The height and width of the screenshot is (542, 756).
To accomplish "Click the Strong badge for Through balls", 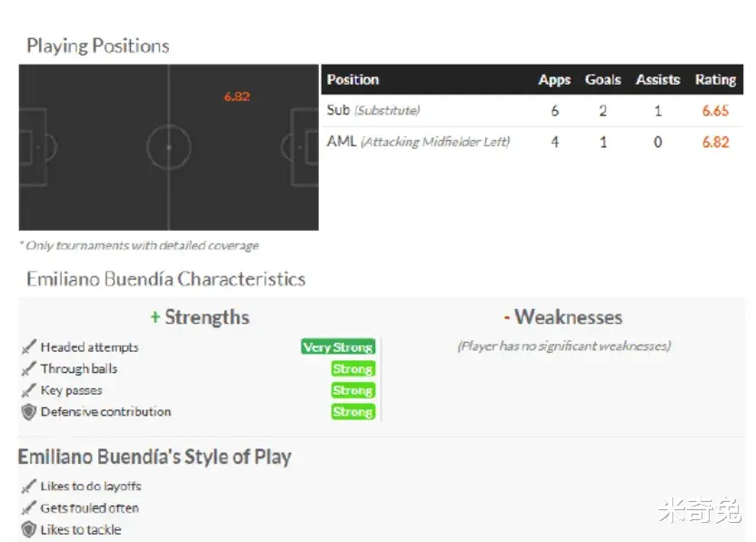I will pyautogui.click(x=353, y=369).
